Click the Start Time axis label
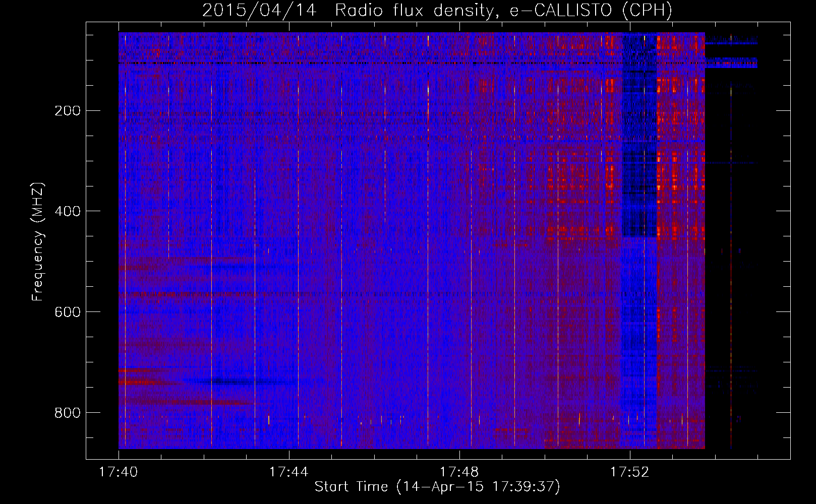816x504 pixels. click(x=437, y=487)
